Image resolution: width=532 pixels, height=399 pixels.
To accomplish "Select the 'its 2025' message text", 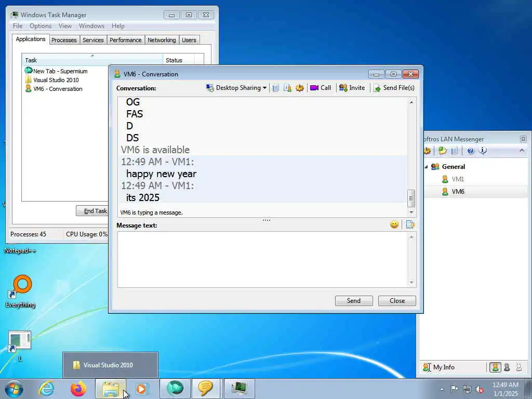I will (x=143, y=197).
